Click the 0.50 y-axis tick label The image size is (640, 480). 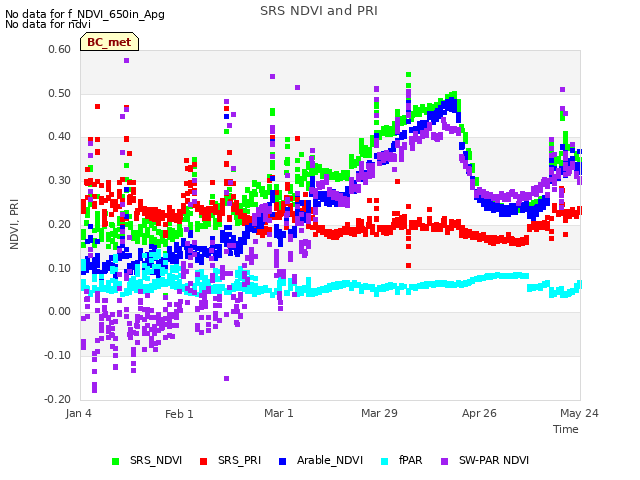click(60, 93)
